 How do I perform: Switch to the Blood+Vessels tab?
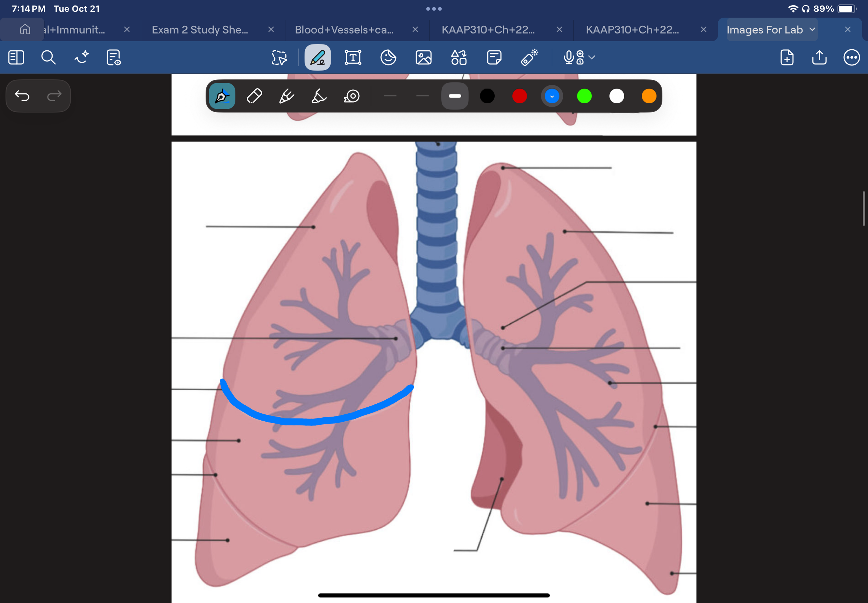[344, 29]
